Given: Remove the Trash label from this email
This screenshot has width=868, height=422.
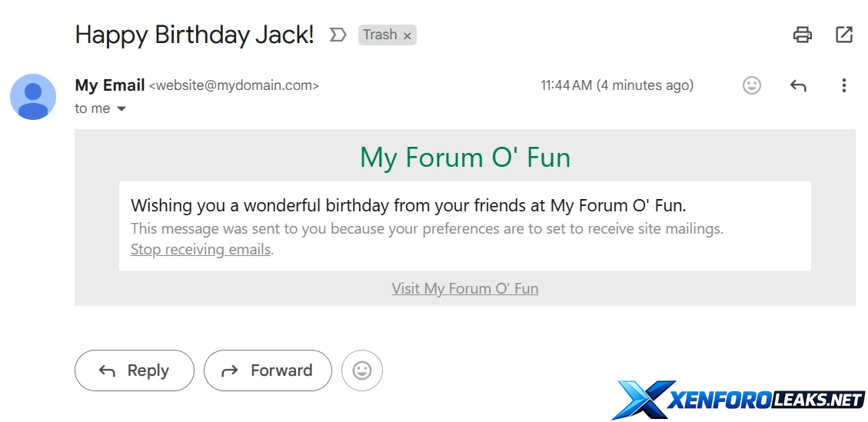Looking at the screenshot, I should tap(407, 35).
